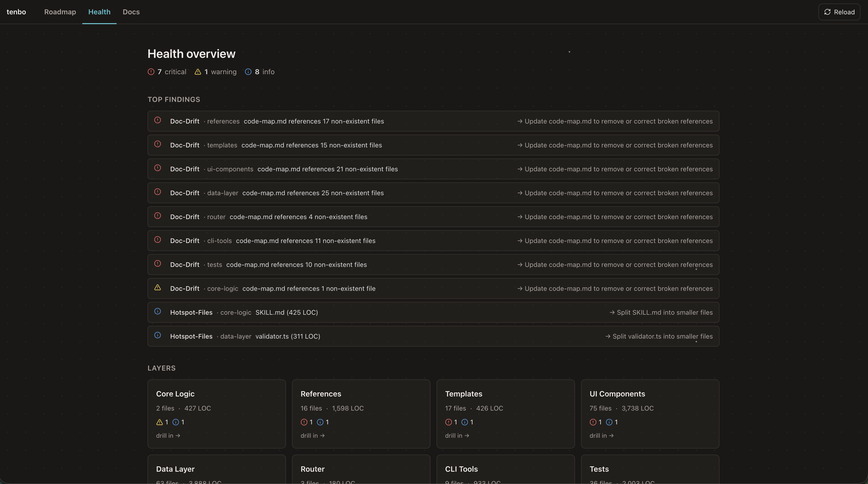868x484 pixels.
Task: Open the Router layer card
Action: tap(361, 469)
